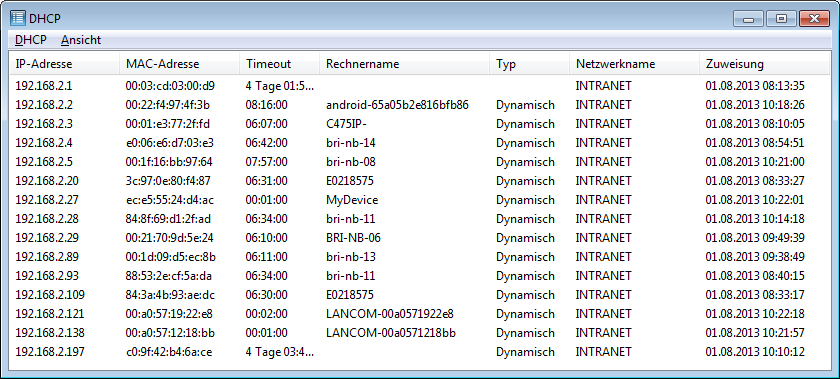Sort by IP-Adresse column header
Image resolution: width=840 pixels, height=379 pixels.
tap(65, 64)
